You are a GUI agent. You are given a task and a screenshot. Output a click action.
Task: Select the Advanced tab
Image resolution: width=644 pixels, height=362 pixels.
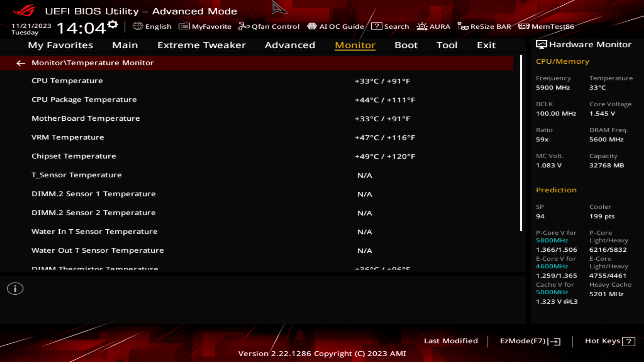[289, 45]
